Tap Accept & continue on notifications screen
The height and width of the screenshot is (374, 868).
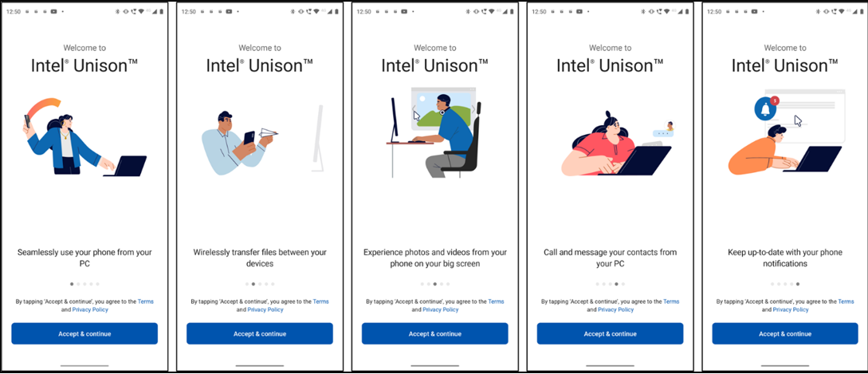[x=785, y=333]
